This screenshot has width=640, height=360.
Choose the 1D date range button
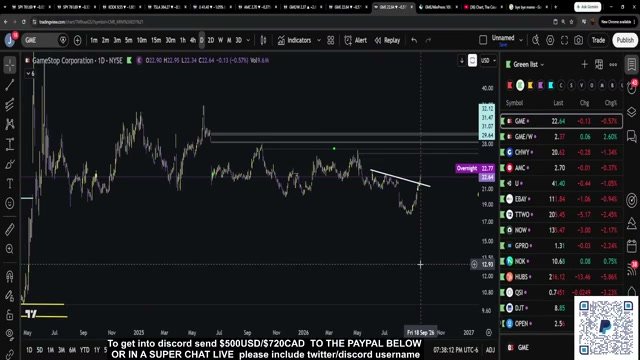(29, 350)
